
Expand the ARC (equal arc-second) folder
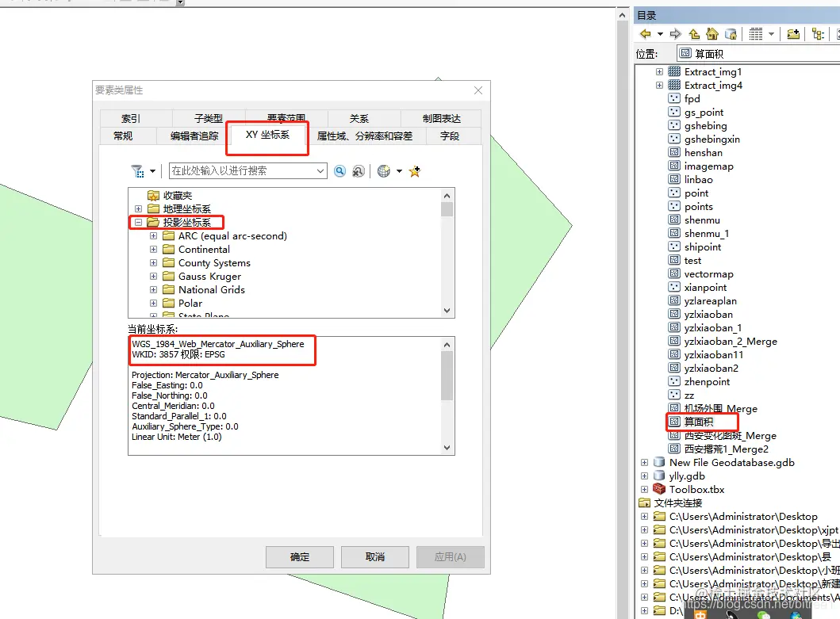(x=153, y=235)
